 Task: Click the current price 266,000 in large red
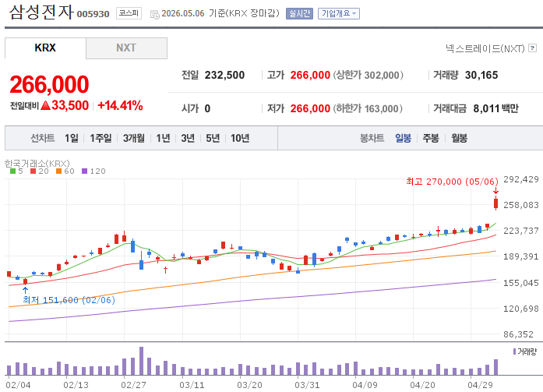[49, 84]
